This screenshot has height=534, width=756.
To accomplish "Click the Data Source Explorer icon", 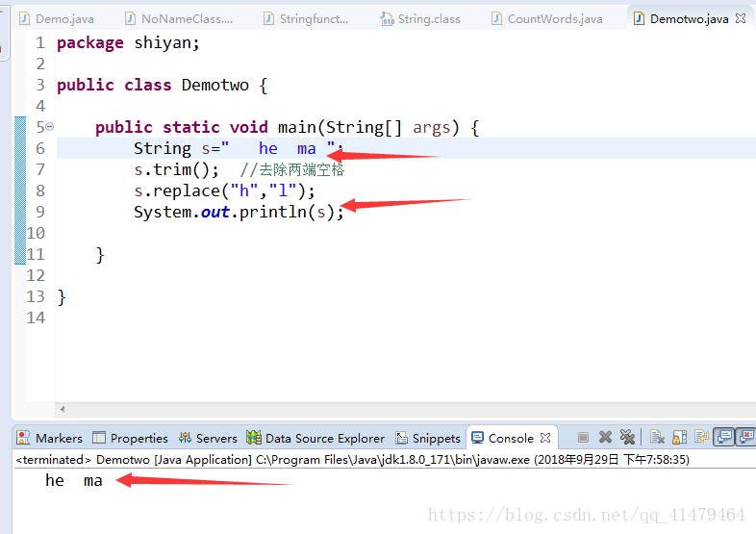I will pyautogui.click(x=254, y=438).
